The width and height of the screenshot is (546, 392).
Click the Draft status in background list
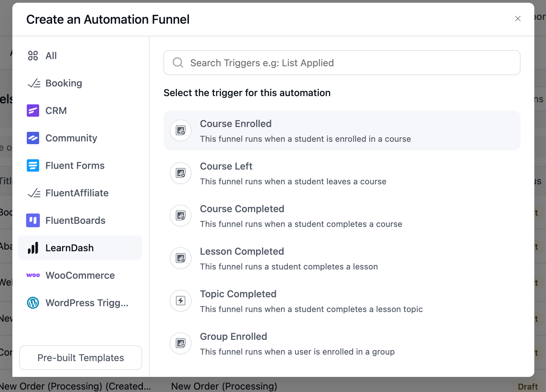pos(527,387)
